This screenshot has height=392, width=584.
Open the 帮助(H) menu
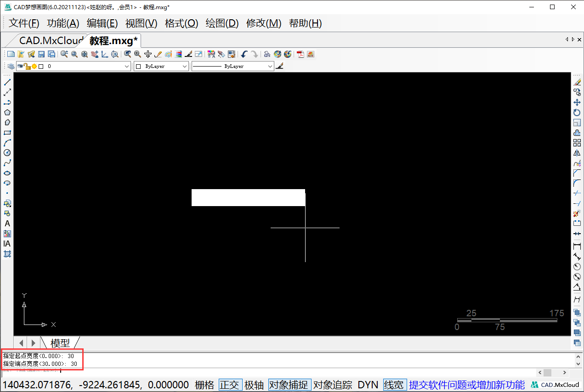[x=306, y=23]
